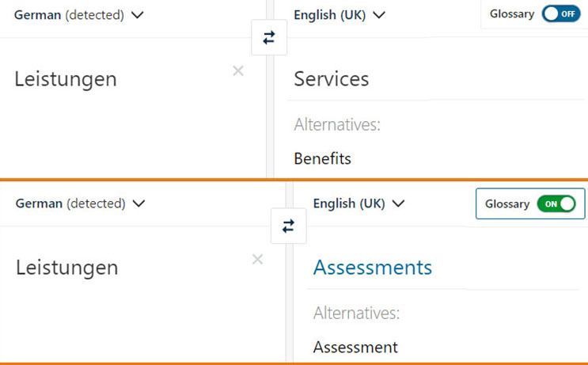This screenshot has height=365, width=588.
Task: Turn on the Glossary switch showing OFF
Action: [x=561, y=14]
